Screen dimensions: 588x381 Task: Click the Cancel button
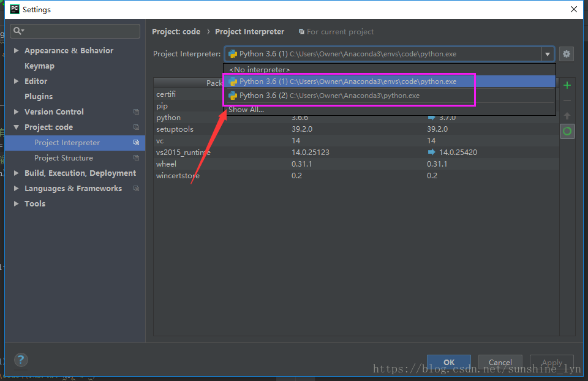(x=500, y=362)
